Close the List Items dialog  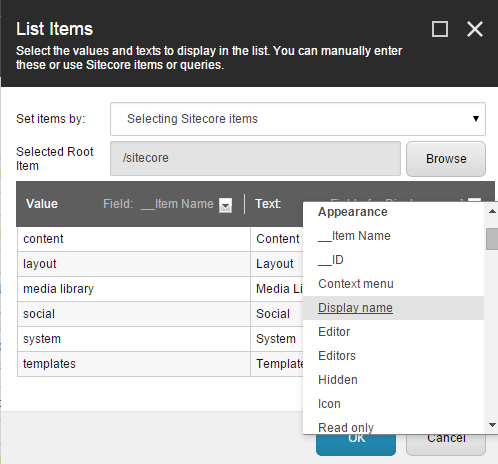(x=475, y=29)
